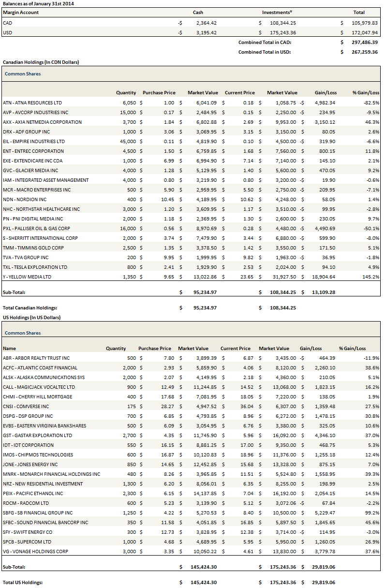Click the "Balances as of January 31st 2014" title
Image resolution: width=387 pixels, height=588 pixels.
coord(38,4)
